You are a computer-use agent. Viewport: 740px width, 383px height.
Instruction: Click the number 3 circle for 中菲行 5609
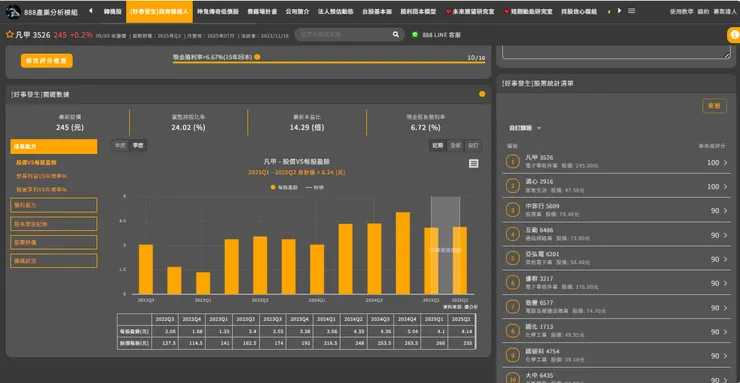[513, 210]
